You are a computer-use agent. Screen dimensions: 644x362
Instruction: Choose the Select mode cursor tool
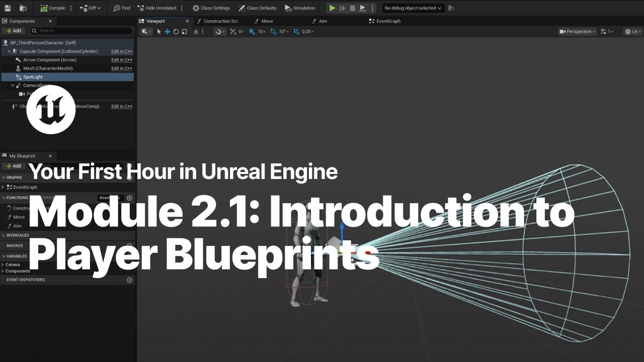point(159,31)
